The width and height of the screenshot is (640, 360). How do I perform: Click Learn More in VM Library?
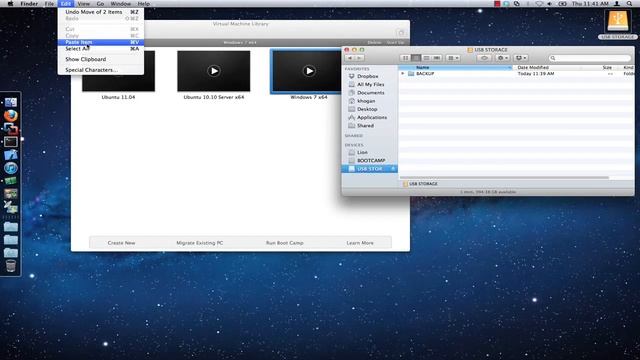pos(360,243)
